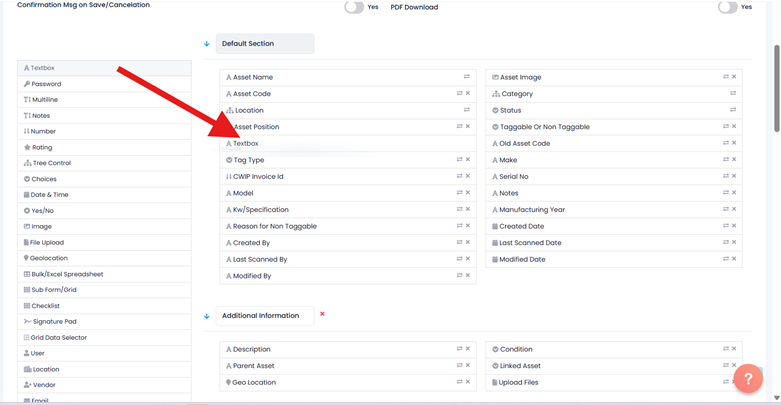
Task: Click swap icon on Asset Name field
Action: [466, 77]
